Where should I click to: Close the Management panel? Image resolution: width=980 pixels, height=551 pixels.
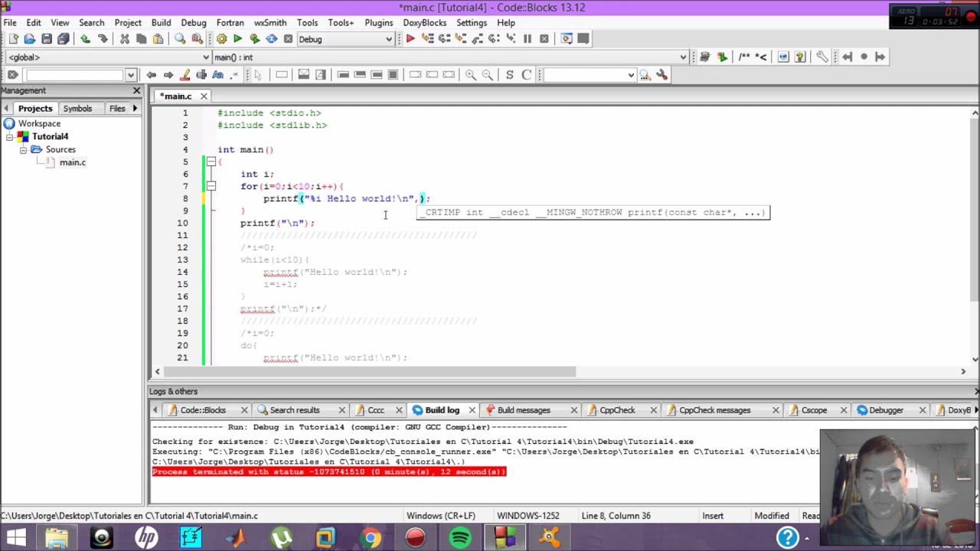click(x=136, y=90)
